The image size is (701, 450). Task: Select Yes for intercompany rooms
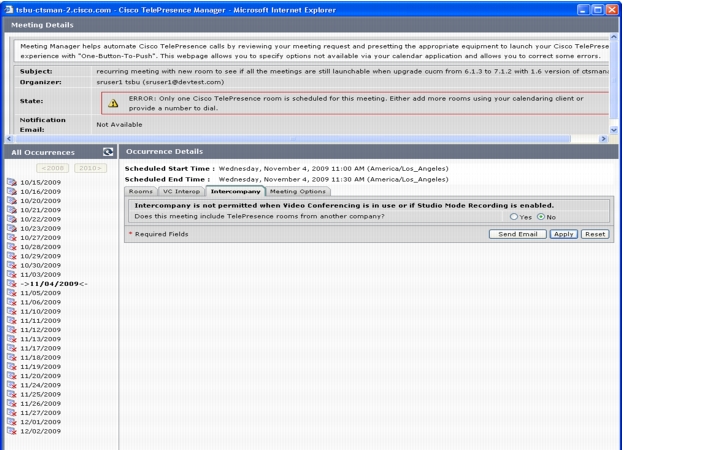pyautogui.click(x=514, y=217)
